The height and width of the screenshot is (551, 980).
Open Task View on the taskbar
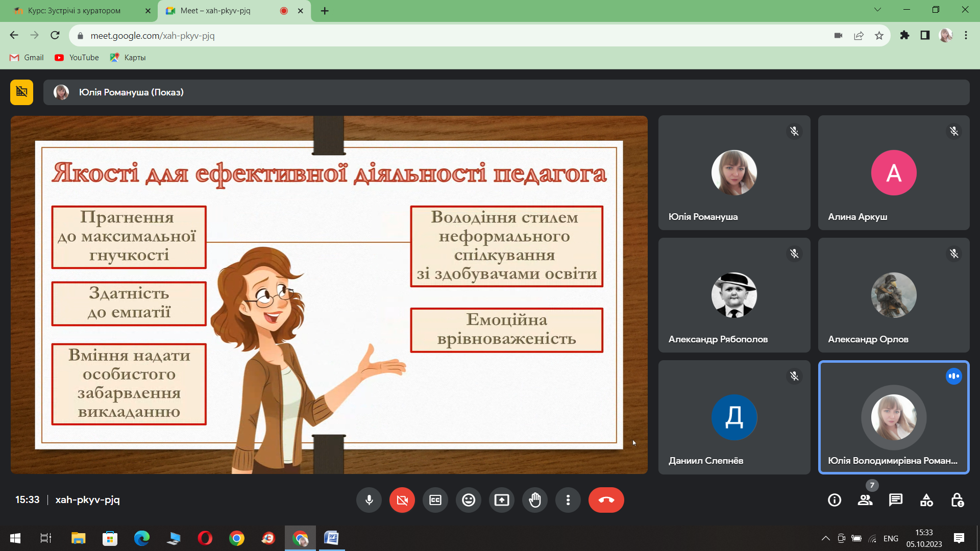point(46,538)
